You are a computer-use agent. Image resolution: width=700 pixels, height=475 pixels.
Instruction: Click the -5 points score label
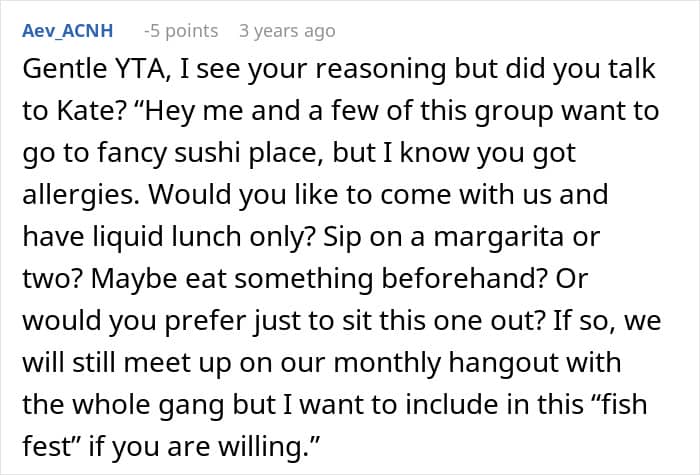[x=181, y=31]
